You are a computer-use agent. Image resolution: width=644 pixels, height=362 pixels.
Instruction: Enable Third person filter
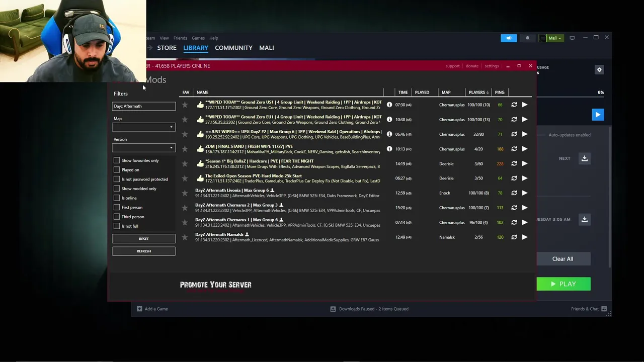[x=117, y=217]
